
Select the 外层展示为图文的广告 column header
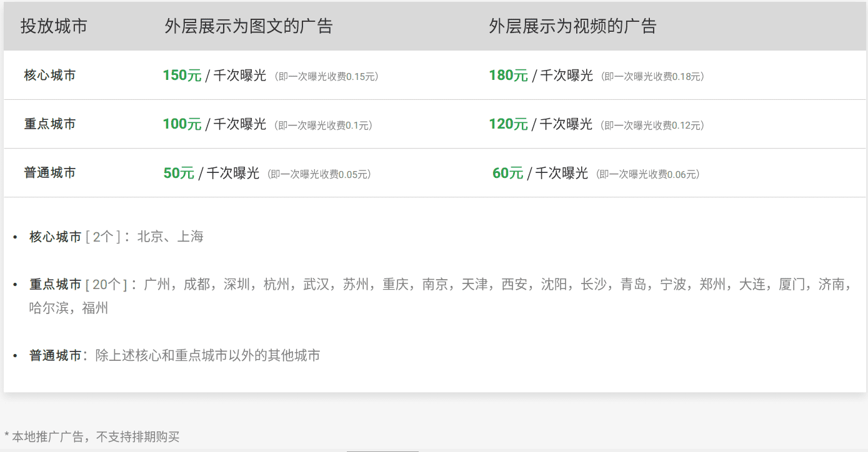[x=248, y=26]
